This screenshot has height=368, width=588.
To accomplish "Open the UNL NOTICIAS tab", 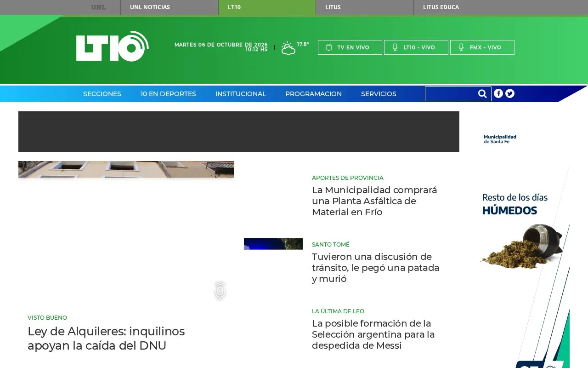I will [x=170, y=7].
